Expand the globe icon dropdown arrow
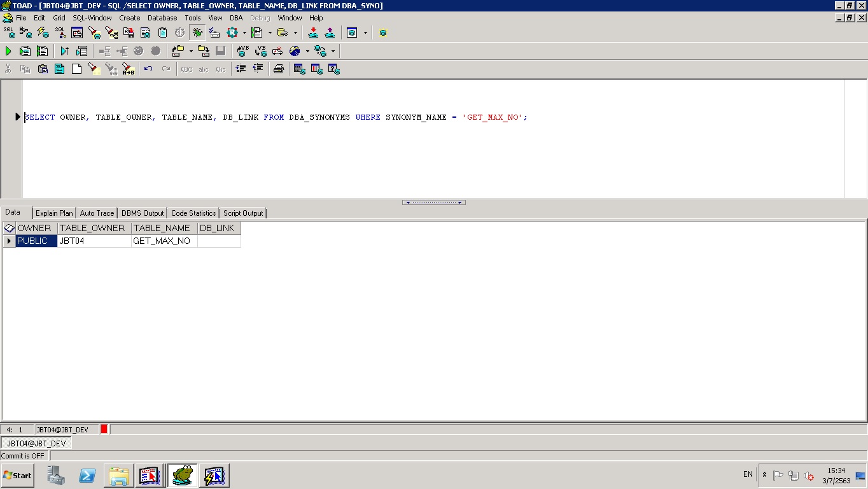The height and width of the screenshot is (489, 868). click(x=307, y=51)
